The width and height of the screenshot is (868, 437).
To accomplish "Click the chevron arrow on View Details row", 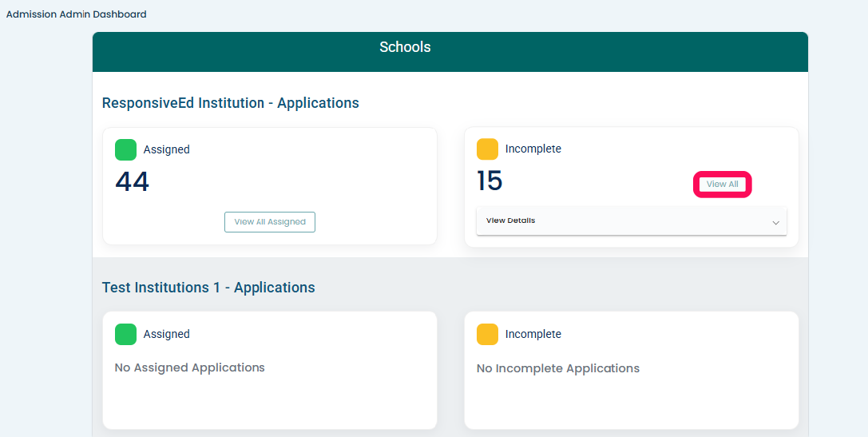I will 775,222.
